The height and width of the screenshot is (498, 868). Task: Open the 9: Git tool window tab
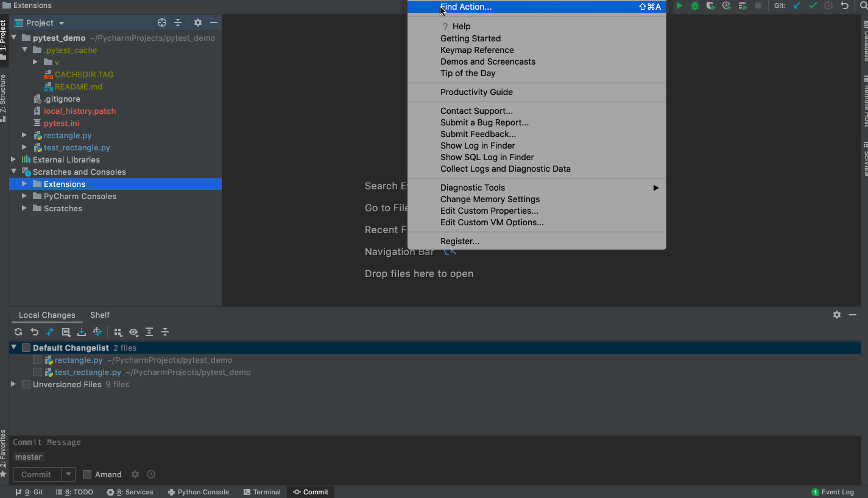(x=29, y=492)
